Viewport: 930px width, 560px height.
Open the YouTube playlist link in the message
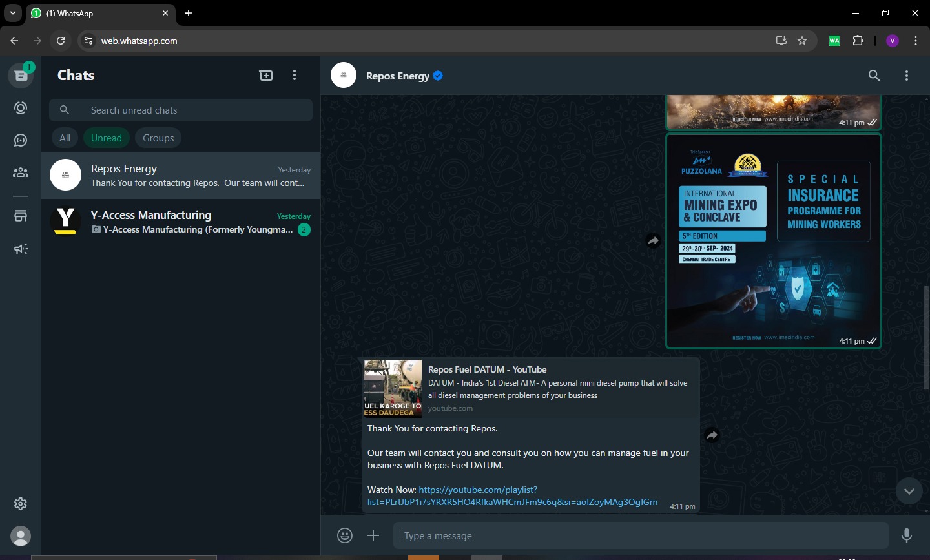pyautogui.click(x=512, y=496)
